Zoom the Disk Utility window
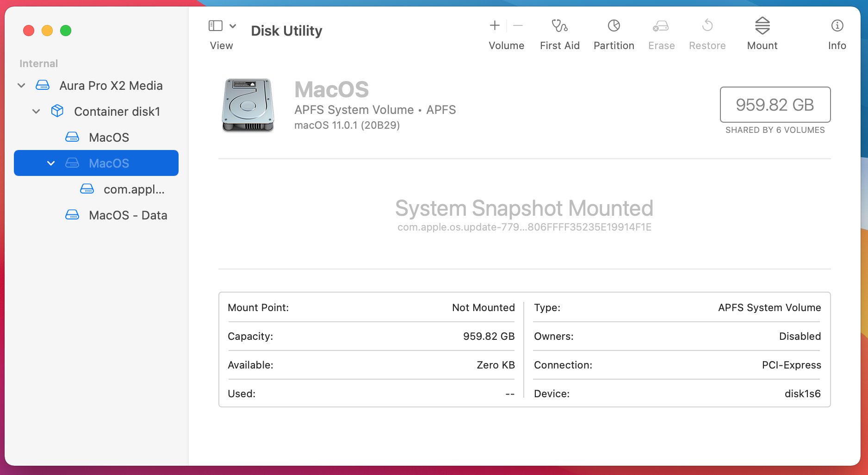 (x=66, y=31)
